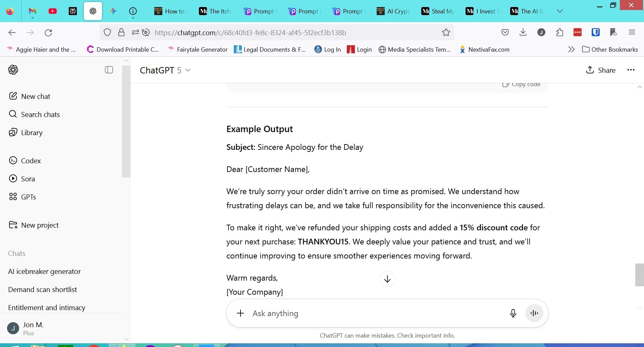Open the three-dot conversation options menu
644x347 pixels.
[x=631, y=70]
